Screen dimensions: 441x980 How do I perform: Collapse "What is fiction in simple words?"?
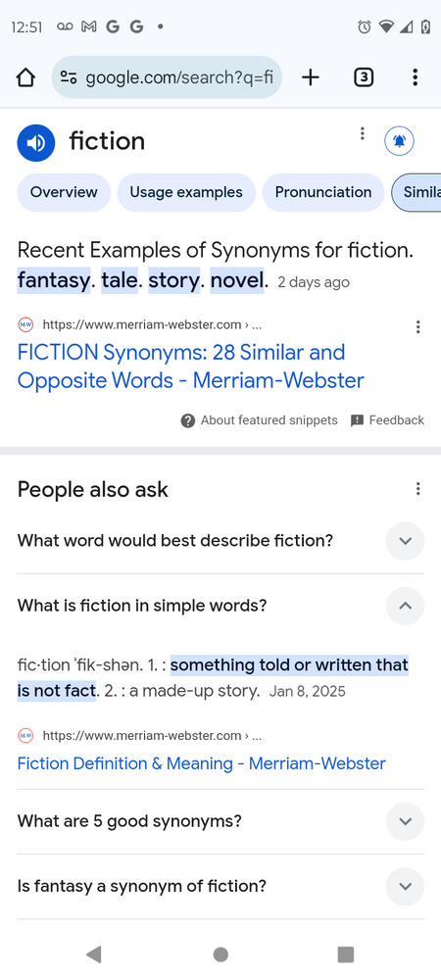pos(220,606)
